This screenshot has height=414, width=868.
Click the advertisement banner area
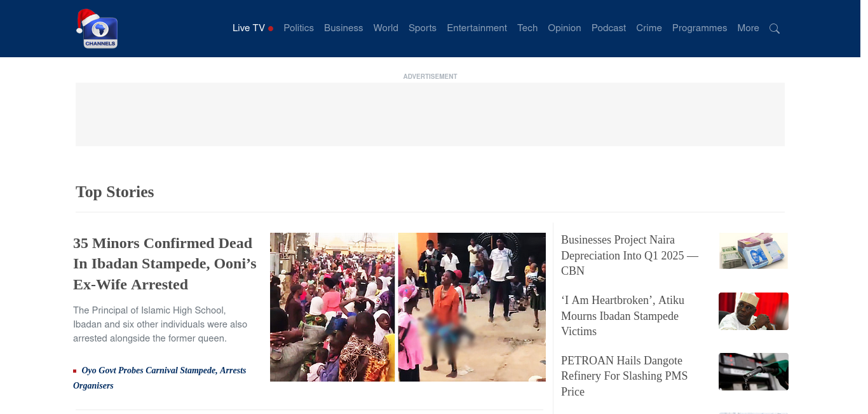pos(430,114)
